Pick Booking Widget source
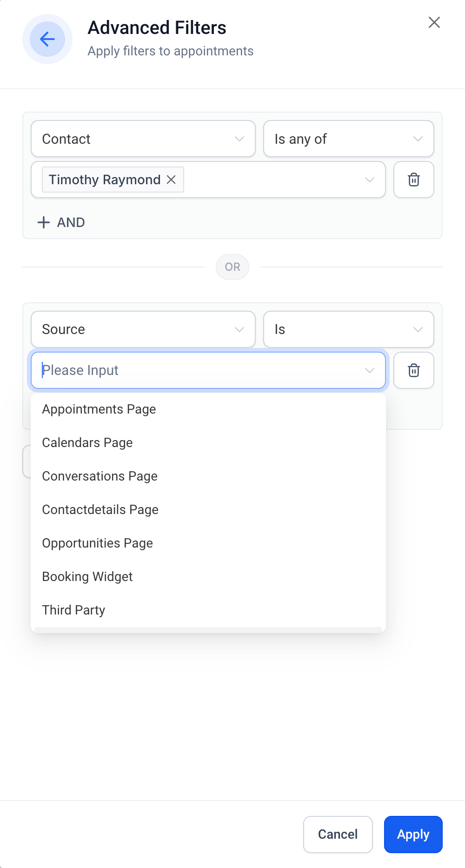 point(87,577)
